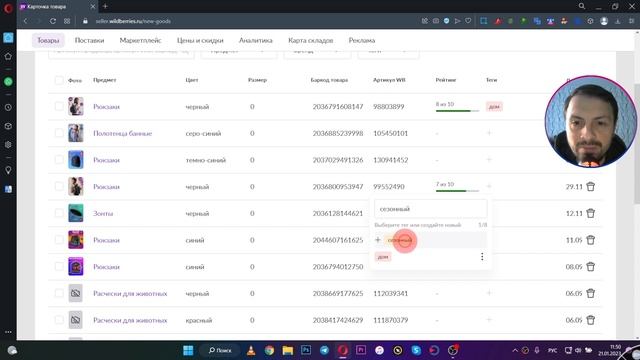Click the page vertical scrollbar
The height and width of the screenshot is (360, 640).
[x=637, y=143]
